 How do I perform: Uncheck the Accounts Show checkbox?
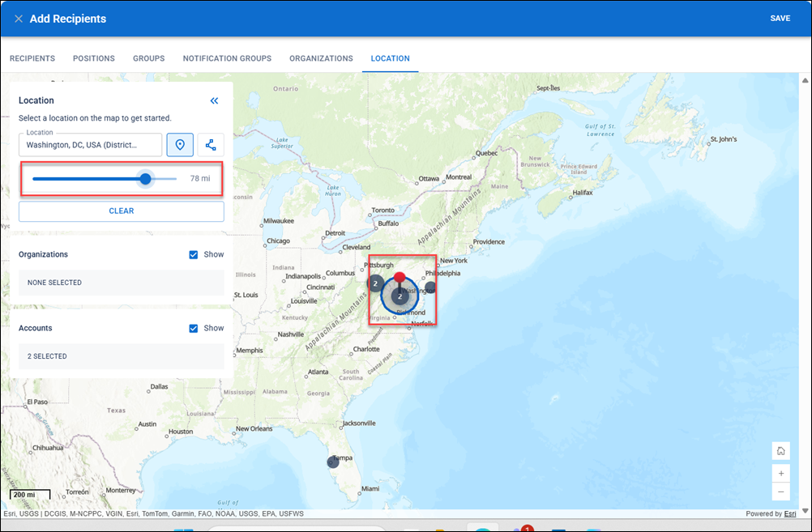coord(193,328)
